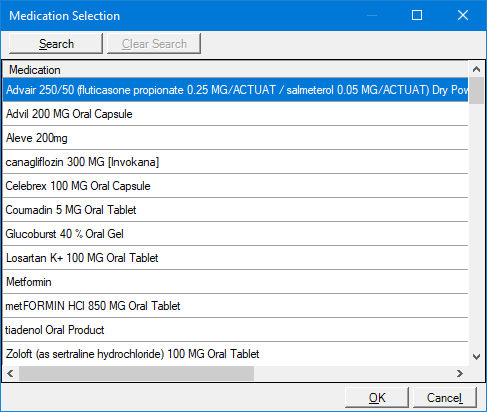Click the horizontal scrollbar right arrow
The height and width of the screenshot is (412, 487).
460,373
